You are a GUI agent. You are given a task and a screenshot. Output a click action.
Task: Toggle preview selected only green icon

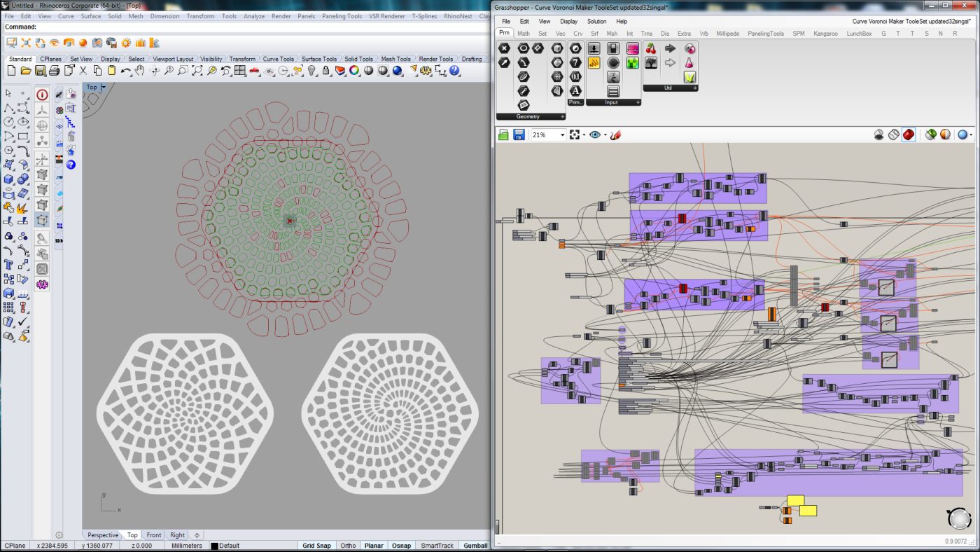click(x=930, y=134)
